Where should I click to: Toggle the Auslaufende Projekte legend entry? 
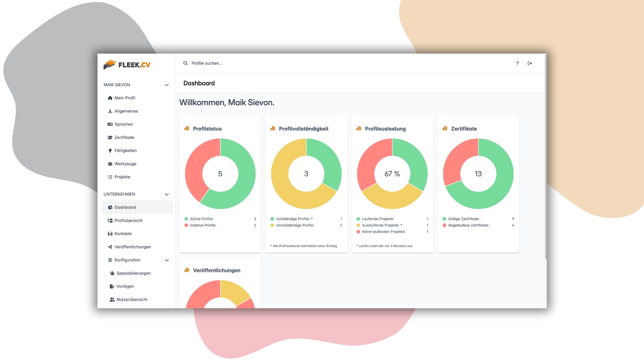pos(381,225)
